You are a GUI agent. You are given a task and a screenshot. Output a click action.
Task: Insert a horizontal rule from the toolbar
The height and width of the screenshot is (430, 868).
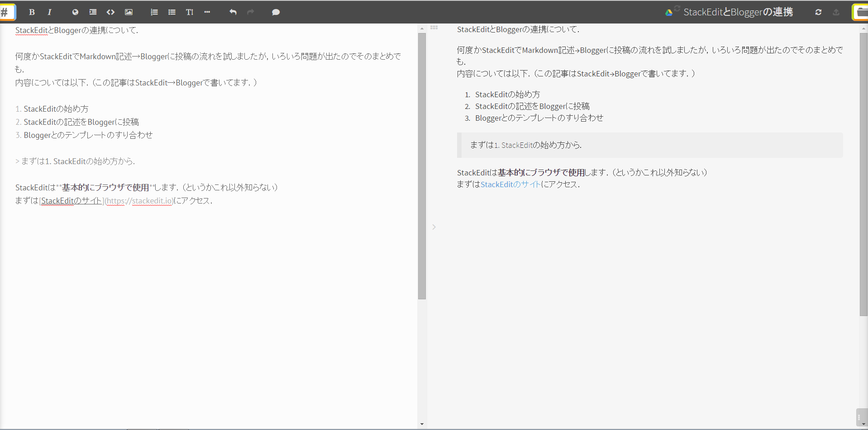207,12
